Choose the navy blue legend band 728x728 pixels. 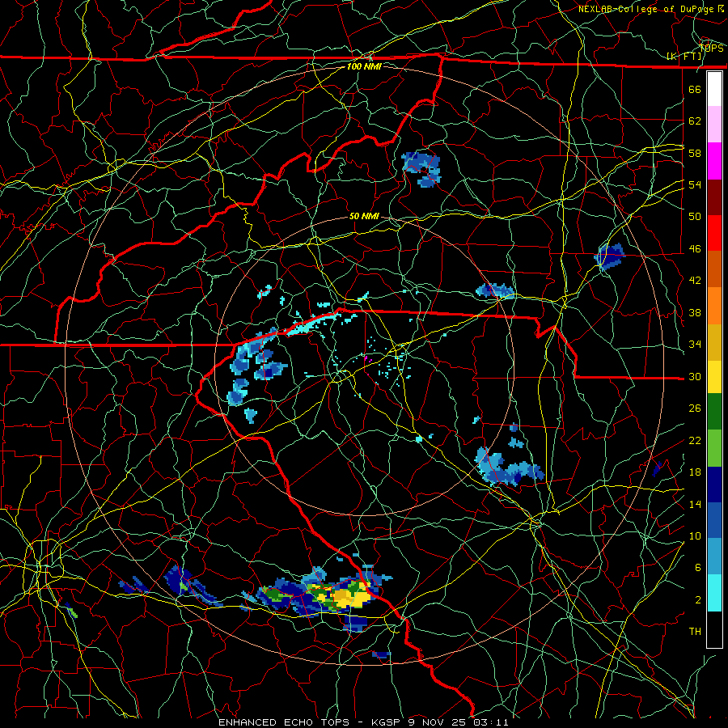[x=714, y=485]
